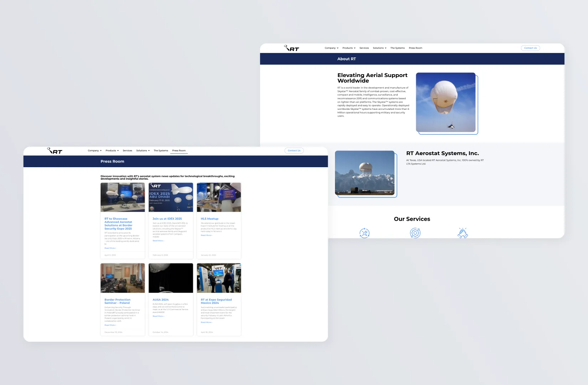Open the Border Security Expo 2025 article title
The width and height of the screenshot is (588, 385).
[118, 224]
